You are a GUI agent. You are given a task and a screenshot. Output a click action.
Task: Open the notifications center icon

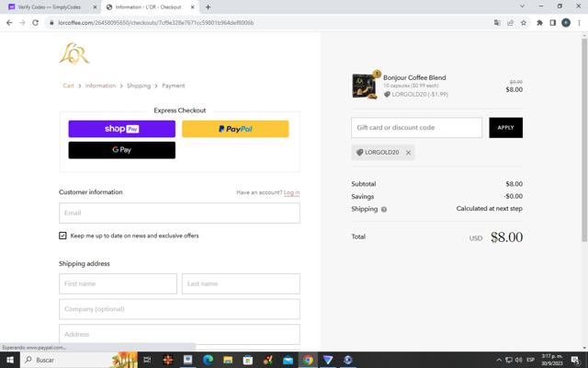(576, 360)
